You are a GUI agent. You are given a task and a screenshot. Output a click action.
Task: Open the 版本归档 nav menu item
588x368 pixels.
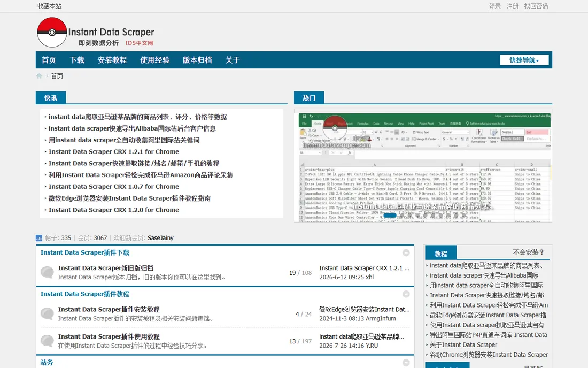pyautogui.click(x=197, y=60)
